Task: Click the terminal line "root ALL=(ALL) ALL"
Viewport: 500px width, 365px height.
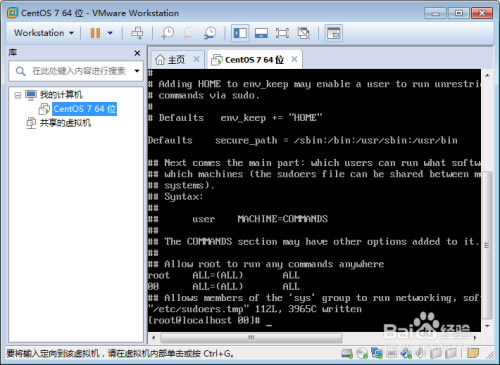Action: tap(224, 275)
